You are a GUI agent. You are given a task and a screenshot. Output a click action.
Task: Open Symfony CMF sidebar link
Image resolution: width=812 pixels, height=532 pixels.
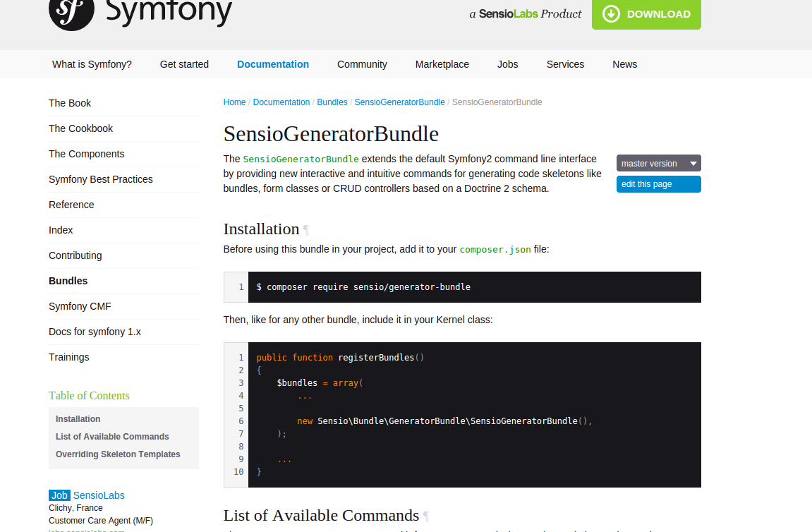coord(80,306)
